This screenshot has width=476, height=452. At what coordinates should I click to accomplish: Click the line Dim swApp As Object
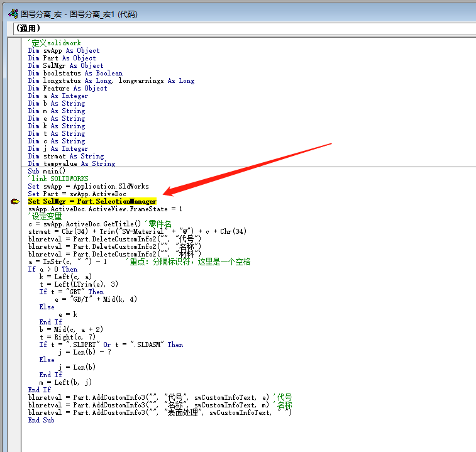[x=64, y=50]
